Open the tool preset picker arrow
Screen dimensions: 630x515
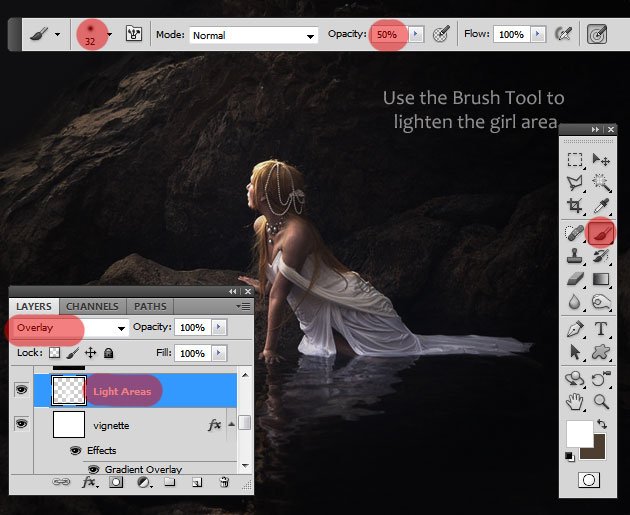coord(57,35)
